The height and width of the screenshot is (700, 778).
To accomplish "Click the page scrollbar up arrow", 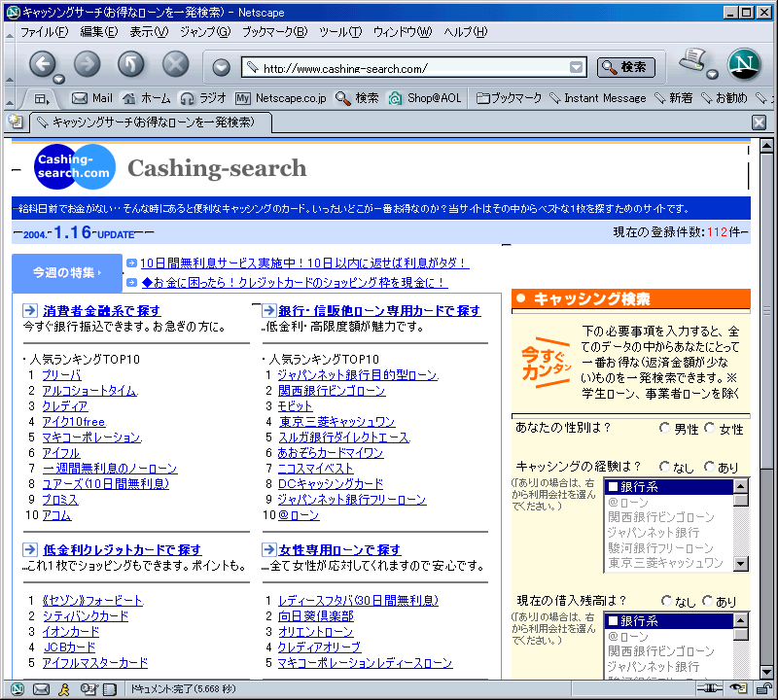I will click(x=766, y=147).
